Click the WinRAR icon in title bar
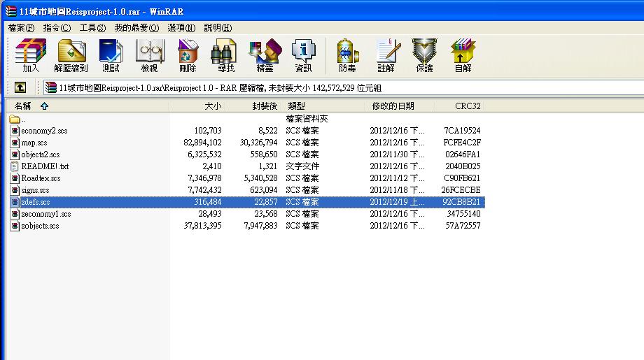The width and height of the screenshot is (644, 360). pyautogui.click(x=11, y=11)
